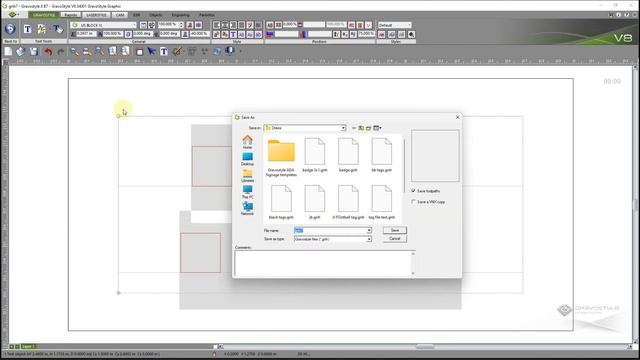640x360 pixels.
Task: Click the Save disk icon in toolbar
Action: (x=33, y=51)
